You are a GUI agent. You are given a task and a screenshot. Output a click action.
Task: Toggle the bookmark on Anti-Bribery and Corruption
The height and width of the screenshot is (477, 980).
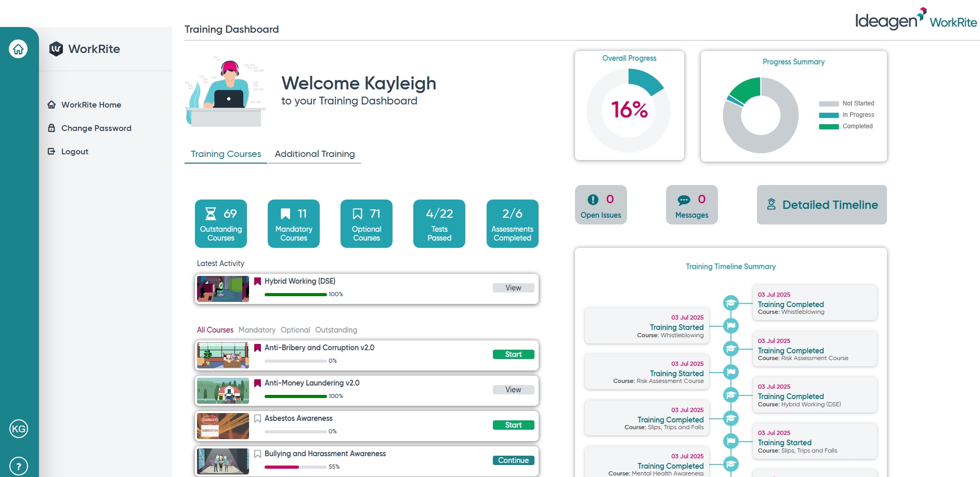tap(257, 348)
